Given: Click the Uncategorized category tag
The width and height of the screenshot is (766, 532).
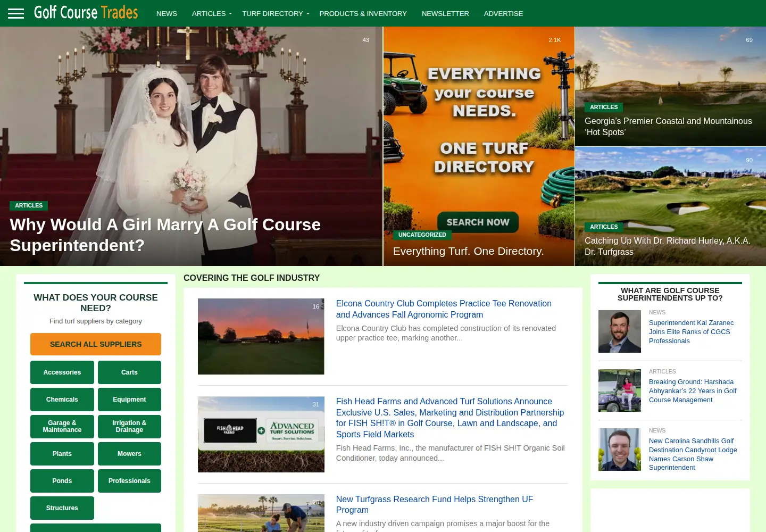Looking at the screenshot, I should pos(422,235).
